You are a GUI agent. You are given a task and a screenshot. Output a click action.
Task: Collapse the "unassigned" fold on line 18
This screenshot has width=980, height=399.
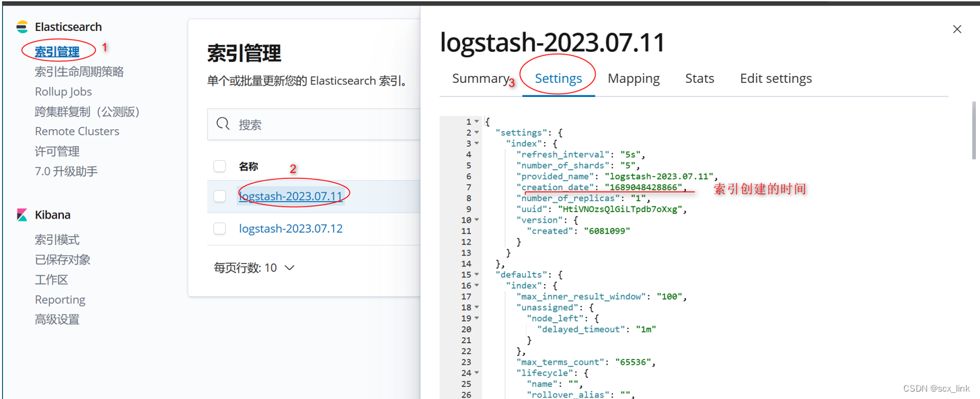477,307
